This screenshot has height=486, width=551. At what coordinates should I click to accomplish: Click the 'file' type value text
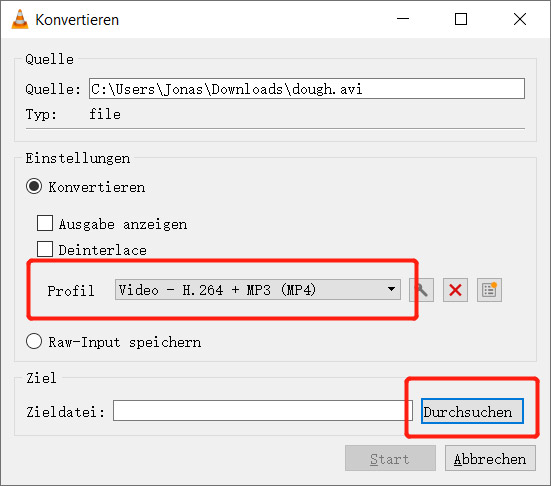click(105, 114)
